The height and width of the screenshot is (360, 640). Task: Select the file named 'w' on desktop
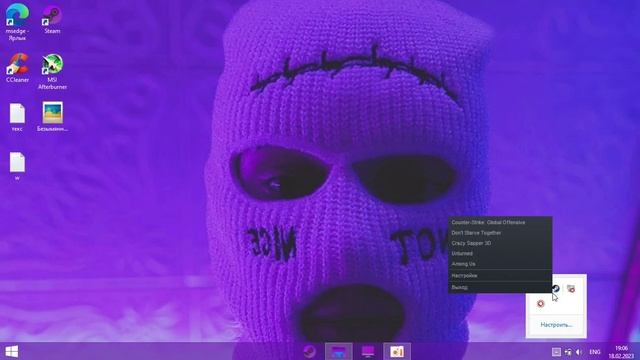(x=17, y=166)
